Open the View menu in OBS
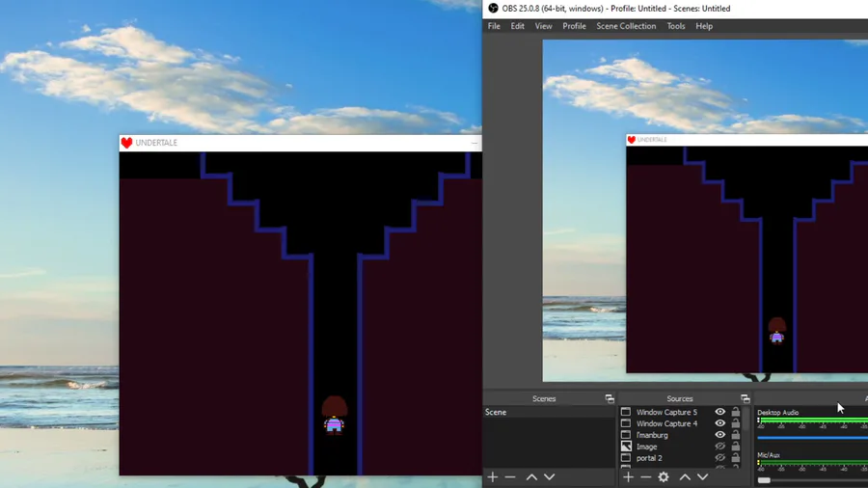 pos(544,26)
